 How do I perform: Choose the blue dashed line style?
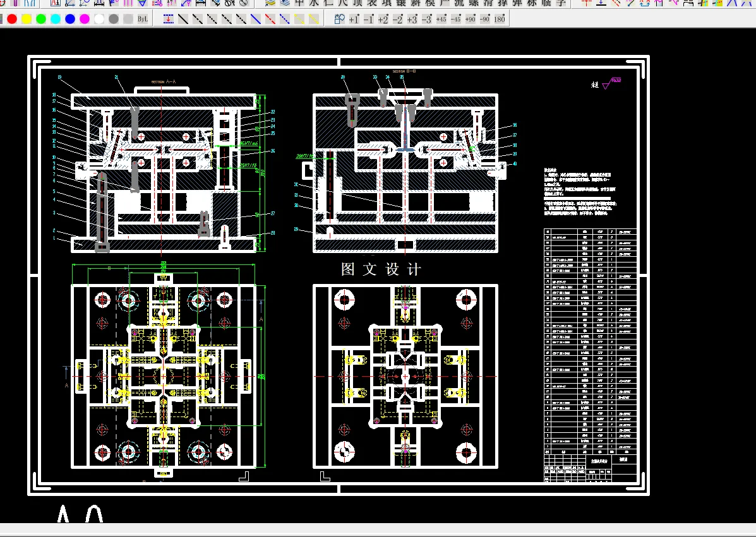284,19
